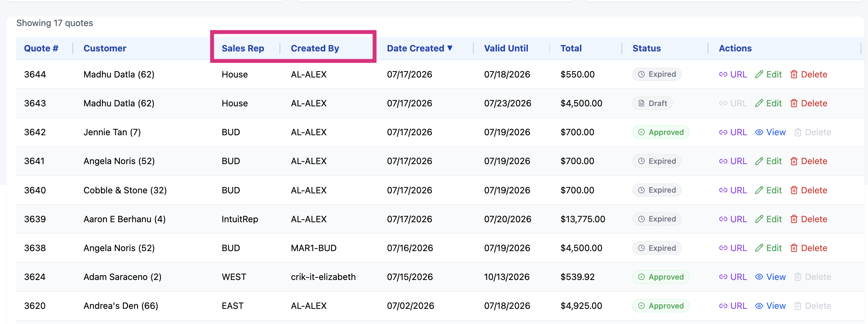Click View eye icon for quote 3642
868x324 pixels.
[x=759, y=132]
